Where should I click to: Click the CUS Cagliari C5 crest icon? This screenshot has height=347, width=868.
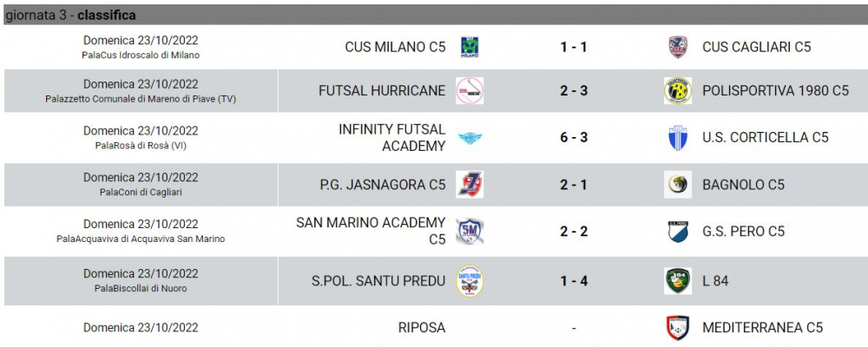[678, 47]
